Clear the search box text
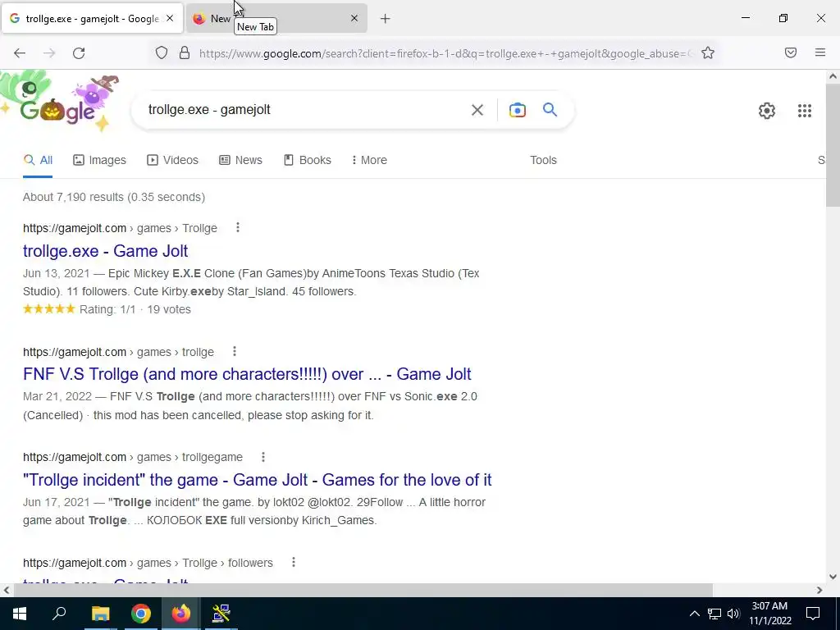Image resolution: width=840 pixels, height=630 pixels. [477, 111]
